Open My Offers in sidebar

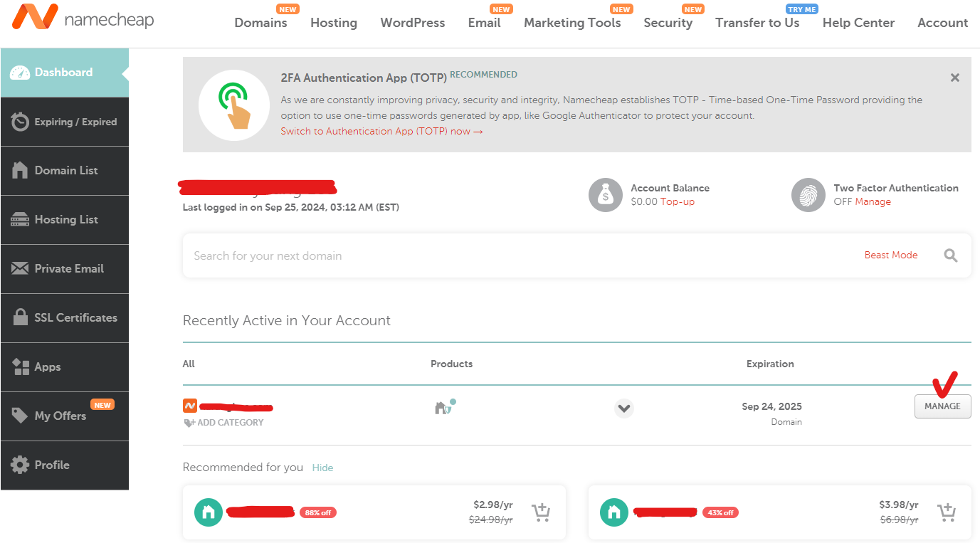65,416
